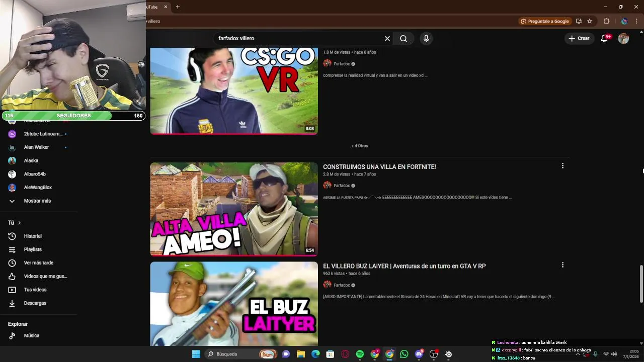Open Discord from the taskbar
This screenshot has height=362, width=644.
point(419,354)
